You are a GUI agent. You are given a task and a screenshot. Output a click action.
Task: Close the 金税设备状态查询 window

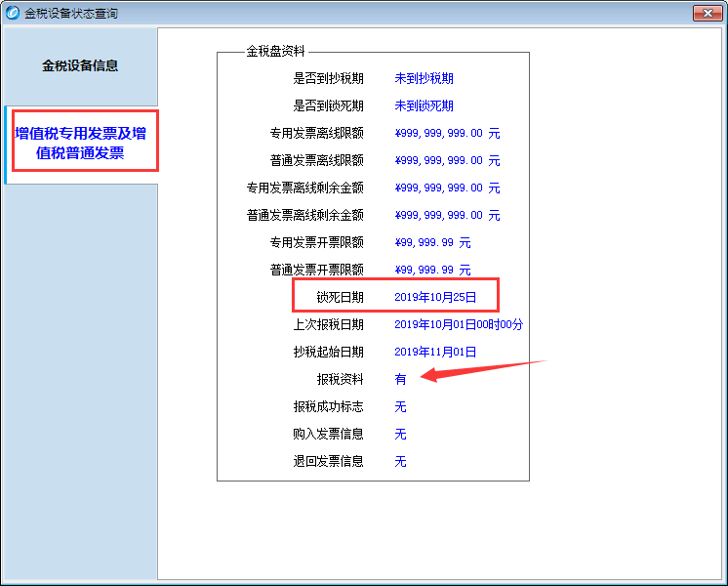pos(708,13)
